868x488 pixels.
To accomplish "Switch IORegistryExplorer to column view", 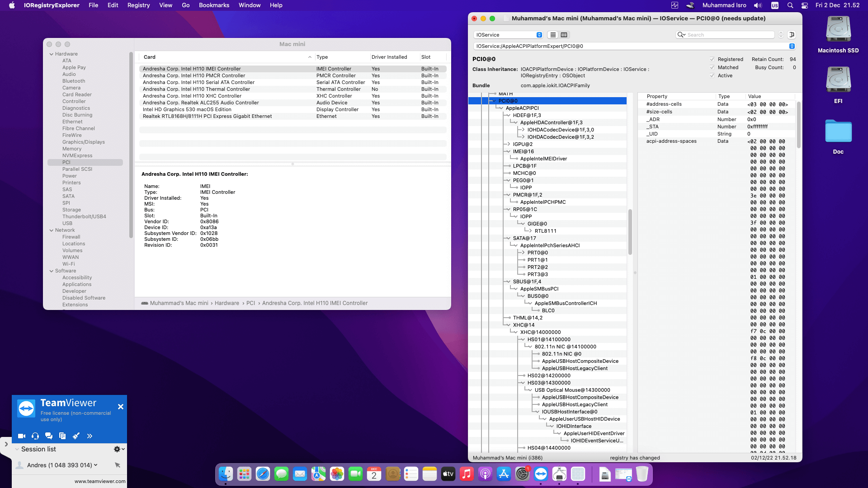I will [564, 35].
